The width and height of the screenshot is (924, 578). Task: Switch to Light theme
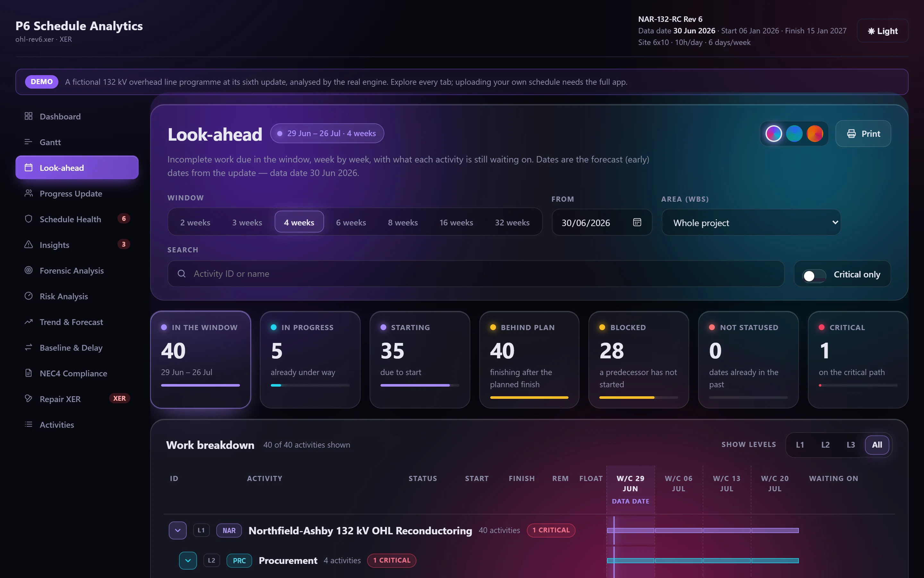click(882, 31)
